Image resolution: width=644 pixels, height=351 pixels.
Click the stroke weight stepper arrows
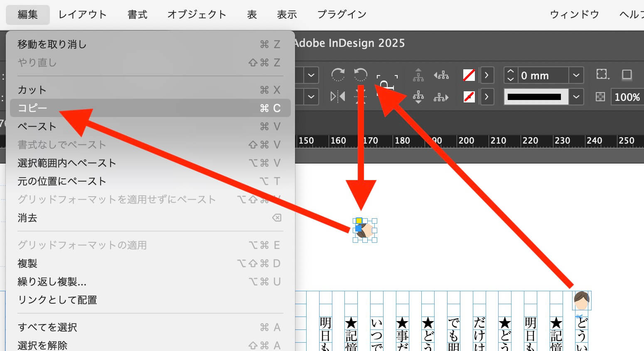click(511, 75)
